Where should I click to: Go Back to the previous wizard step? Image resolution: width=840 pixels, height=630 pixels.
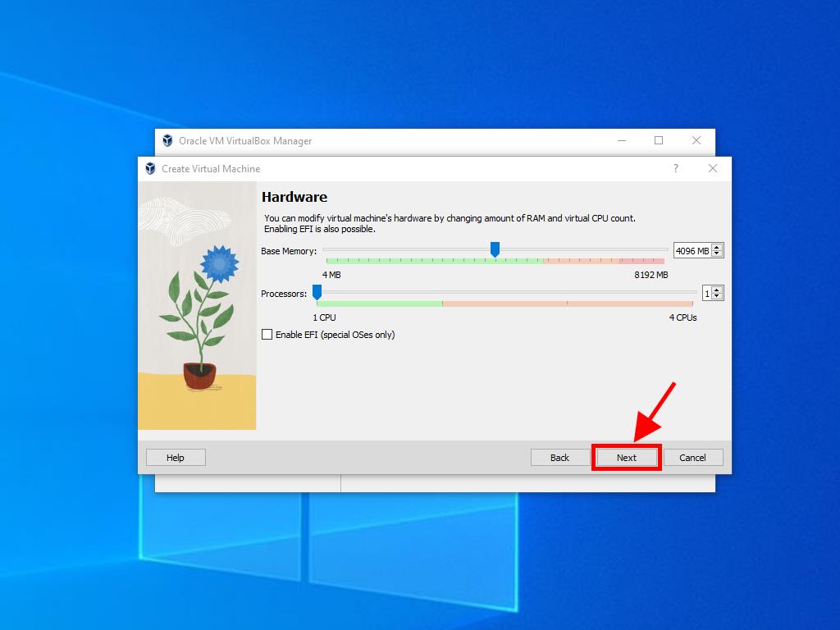pos(559,458)
